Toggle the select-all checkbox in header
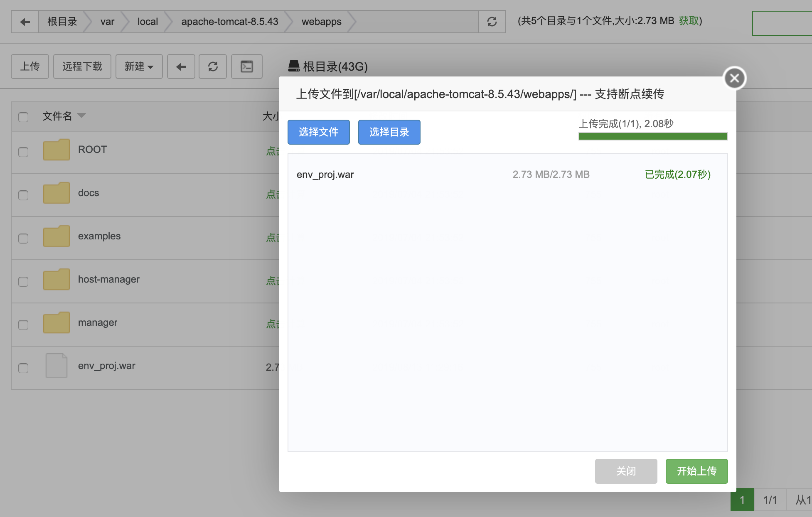This screenshot has width=812, height=517. pyautogui.click(x=23, y=117)
